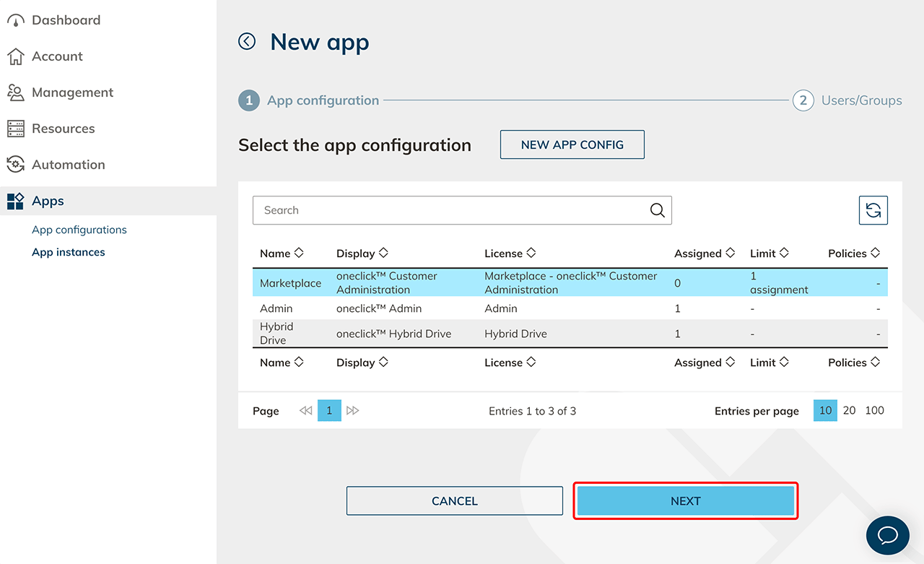Open the Resources section
This screenshot has width=924, height=564.
point(63,129)
